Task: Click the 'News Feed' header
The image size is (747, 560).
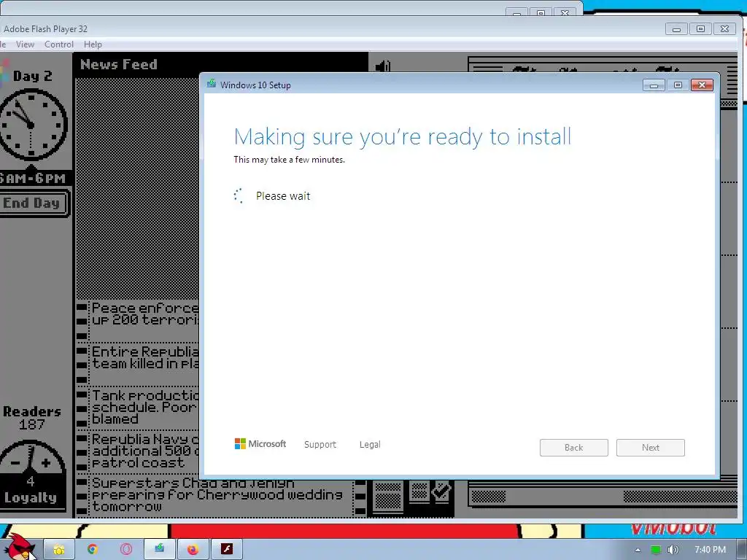Action: click(119, 64)
